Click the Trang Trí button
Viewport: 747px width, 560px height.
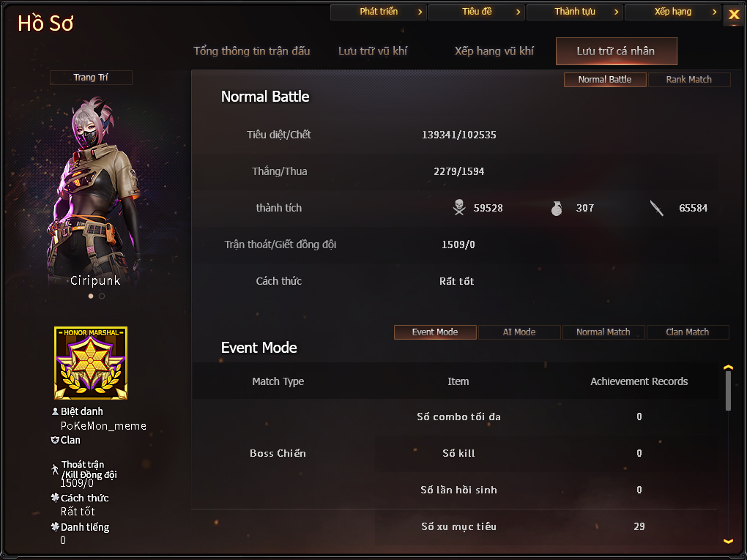click(x=91, y=77)
